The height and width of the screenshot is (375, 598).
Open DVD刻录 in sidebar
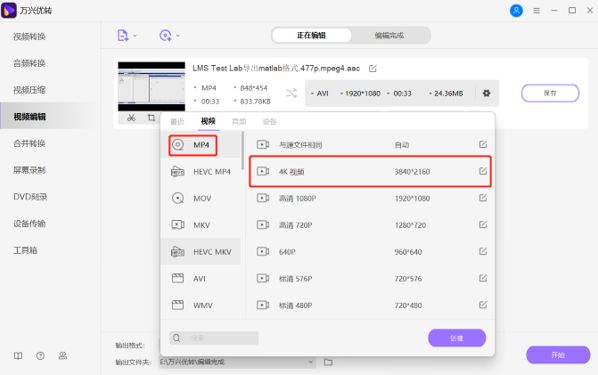[x=30, y=197]
